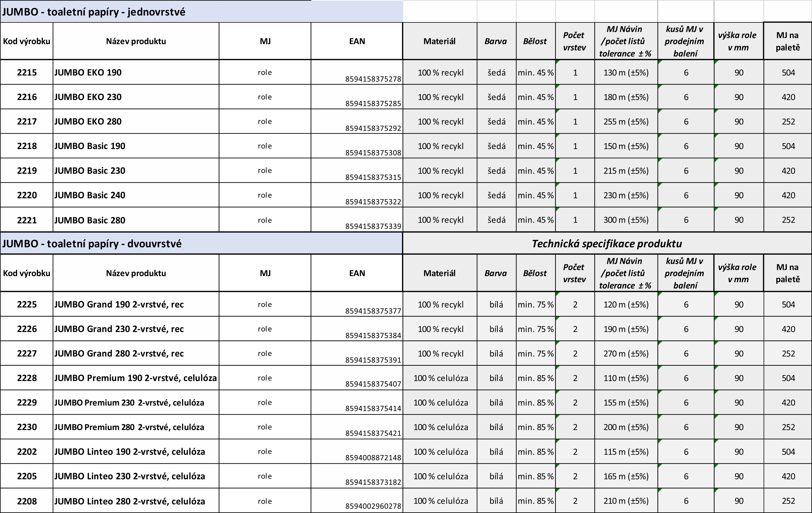This screenshot has height=513, width=812.
Task: Click the cell '230 m (±5%)'
Action: [626, 195]
